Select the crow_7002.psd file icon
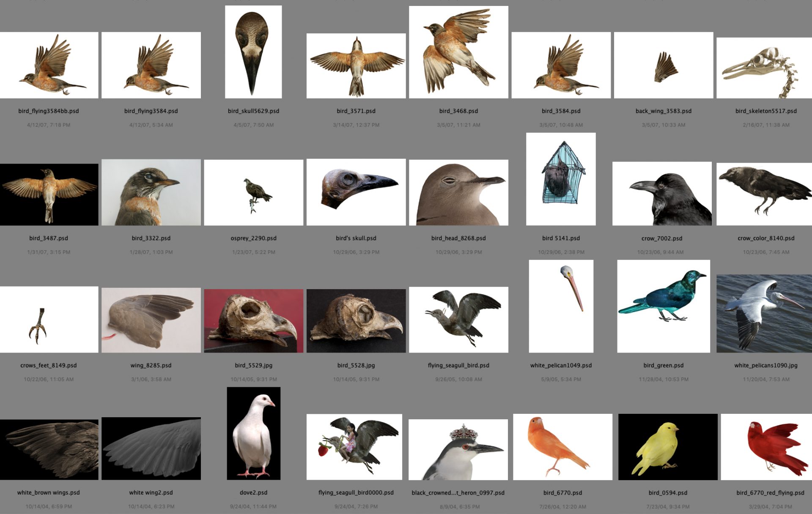The width and height of the screenshot is (812, 514). tap(662, 193)
